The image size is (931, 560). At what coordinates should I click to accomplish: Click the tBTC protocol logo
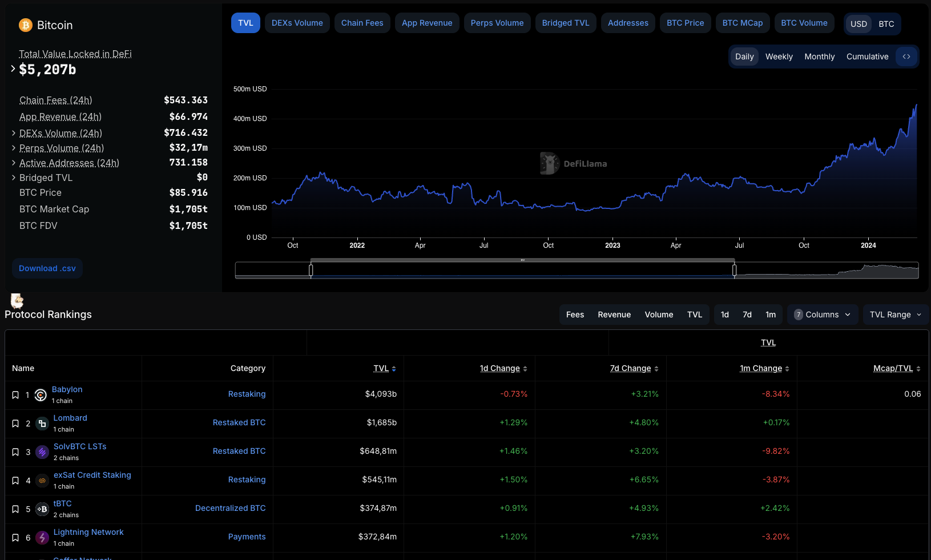pos(42,509)
